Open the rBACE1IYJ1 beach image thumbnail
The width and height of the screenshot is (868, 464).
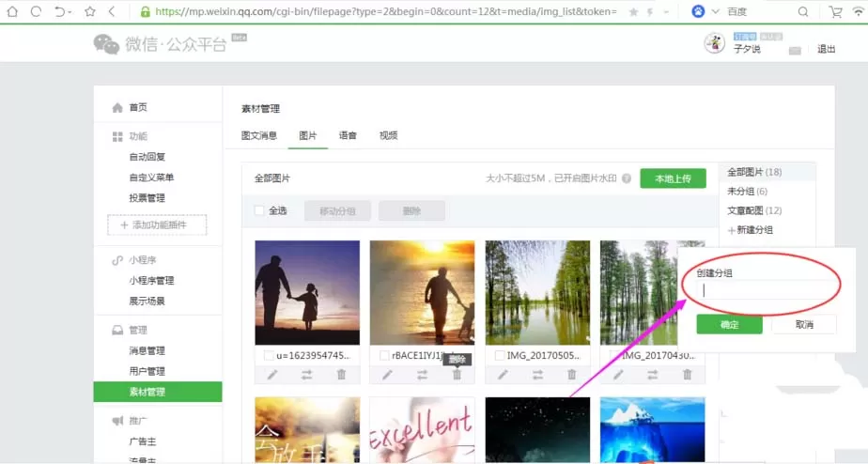click(x=423, y=292)
